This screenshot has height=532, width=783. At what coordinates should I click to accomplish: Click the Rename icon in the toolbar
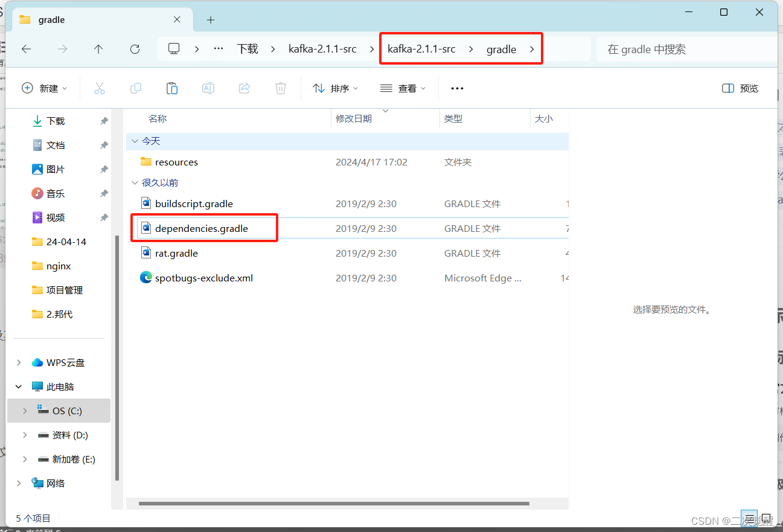click(208, 88)
